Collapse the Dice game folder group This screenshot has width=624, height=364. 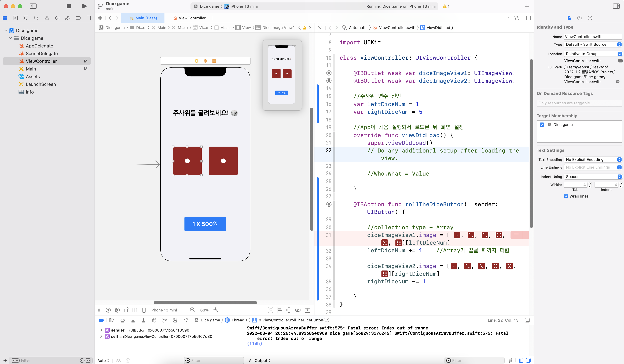pyautogui.click(x=10, y=38)
